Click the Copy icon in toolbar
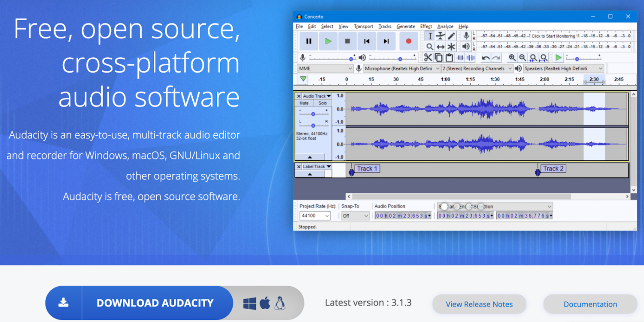Viewport: 644px width, 322px height. (439, 58)
